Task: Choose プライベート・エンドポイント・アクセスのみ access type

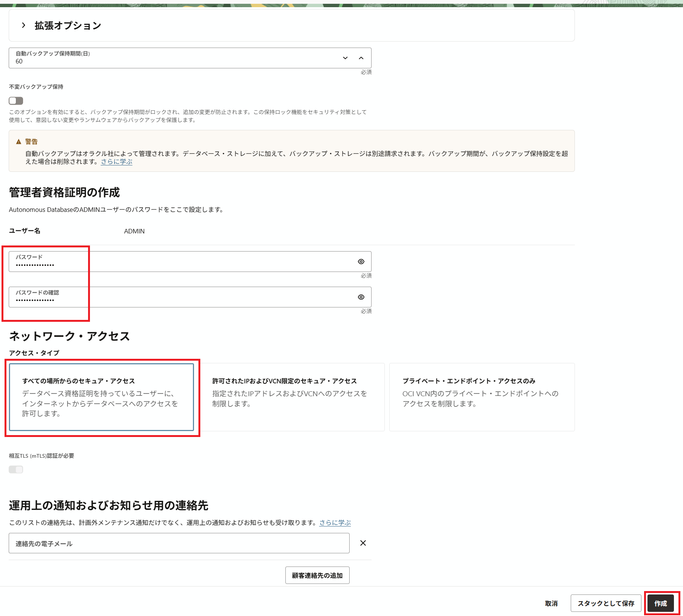Action: coord(482,397)
